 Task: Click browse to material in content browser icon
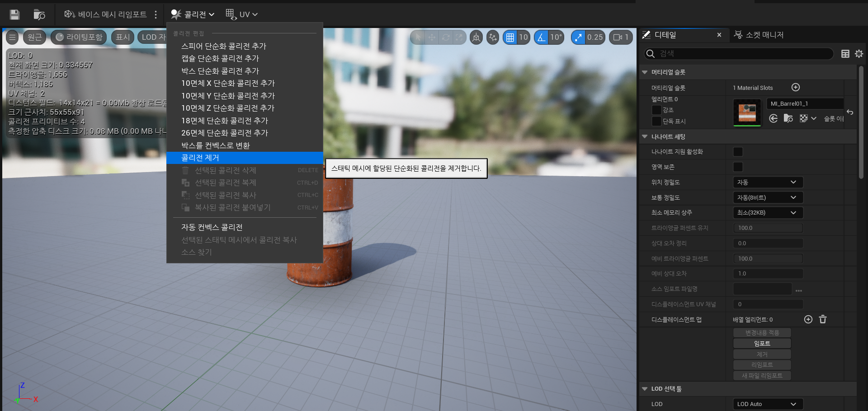788,118
